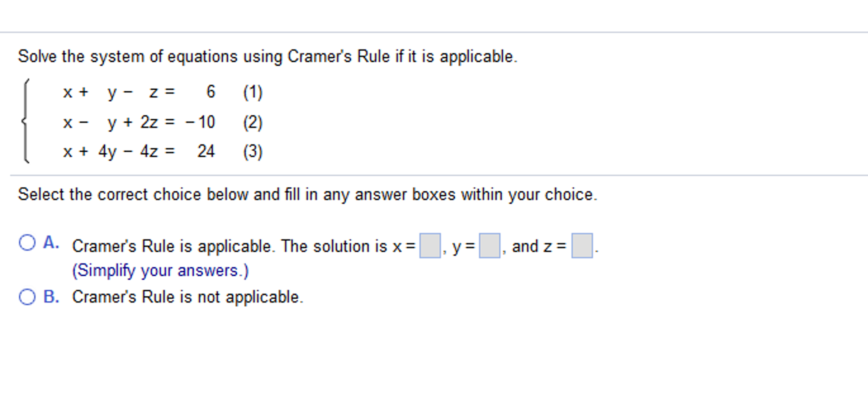Click the problem statement text
The width and height of the screenshot is (868, 414).
[x=267, y=56]
